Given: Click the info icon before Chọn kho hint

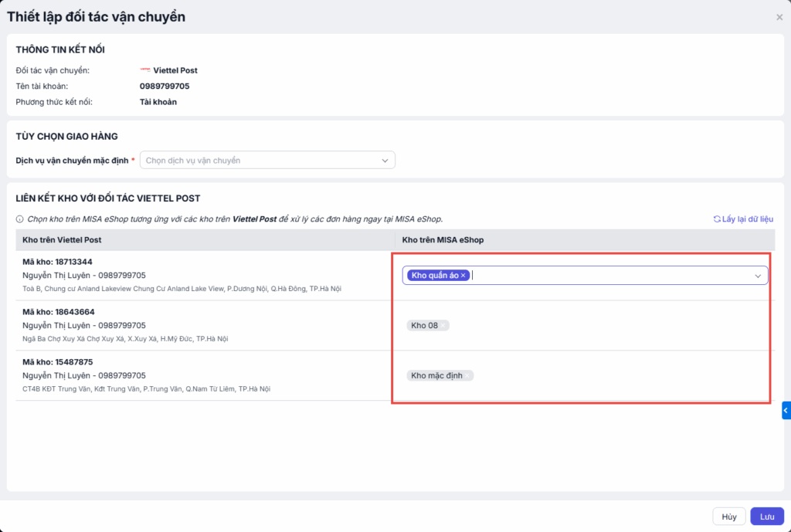Looking at the screenshot, I should 19,219.
